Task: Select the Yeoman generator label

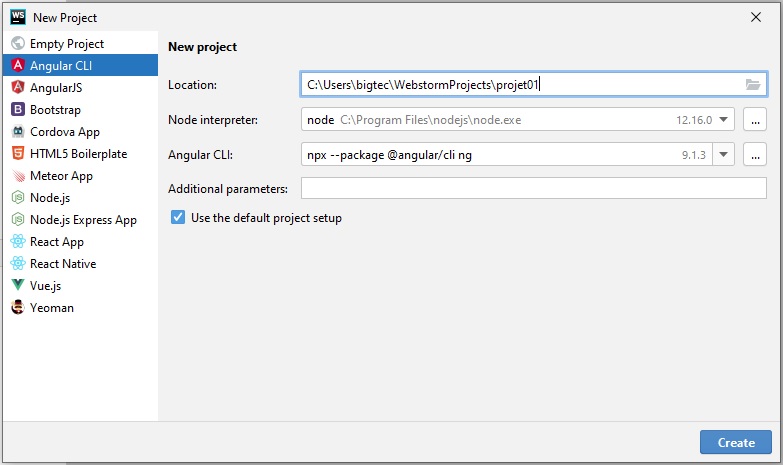Action: point(52,308)
